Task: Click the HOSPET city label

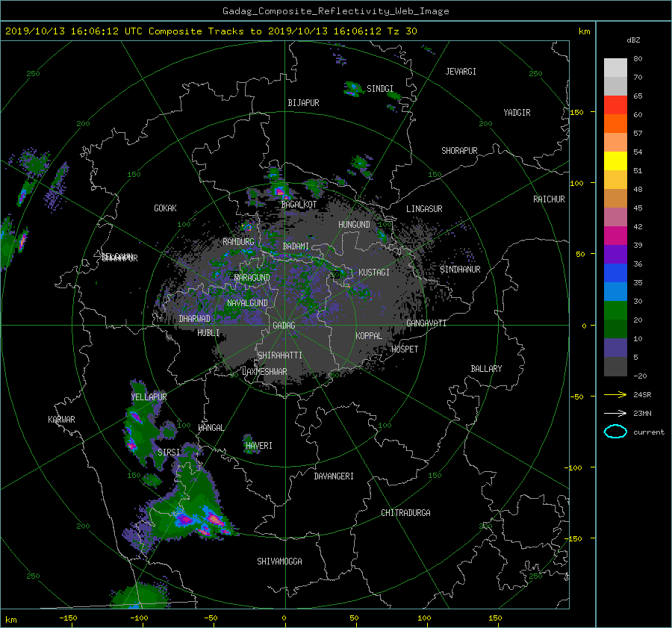Action: 405,349
